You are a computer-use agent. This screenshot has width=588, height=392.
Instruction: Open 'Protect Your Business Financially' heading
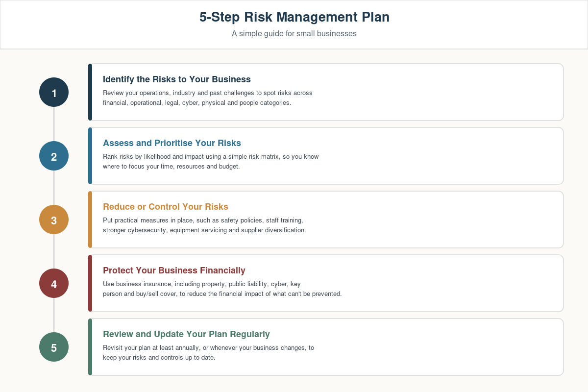click(x=174, y=270)
